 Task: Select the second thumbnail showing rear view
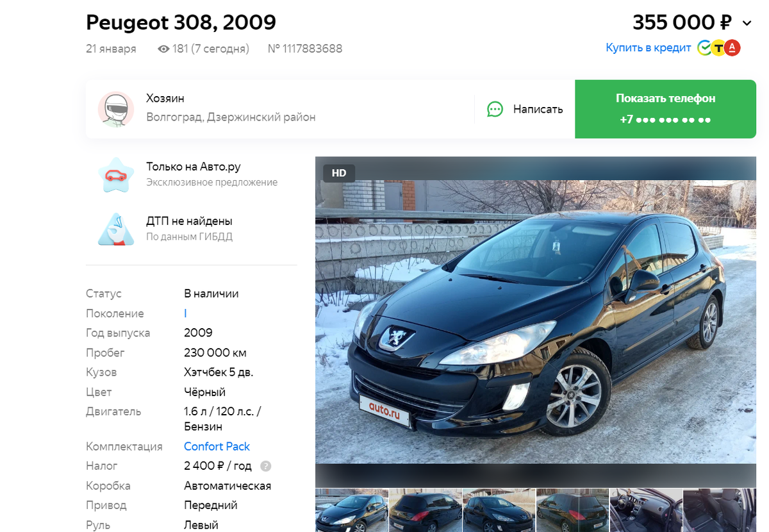pos(426,510)
